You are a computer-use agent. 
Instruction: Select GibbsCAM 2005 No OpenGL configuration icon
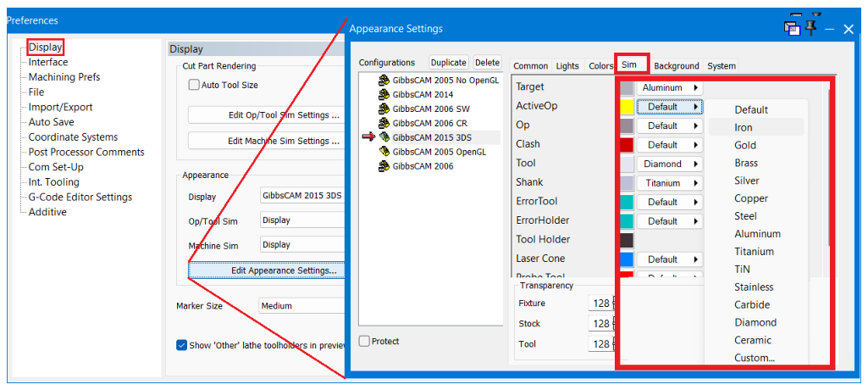click(384, 81)
